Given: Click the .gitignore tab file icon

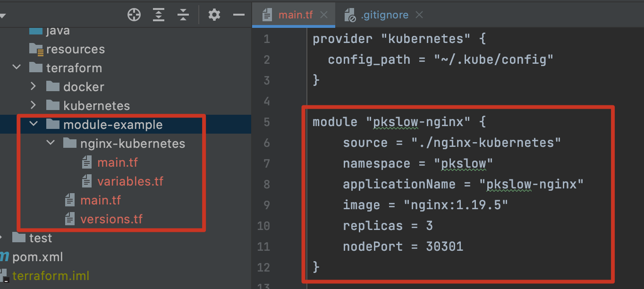Looking at the screenshot, I should (350, 15).
